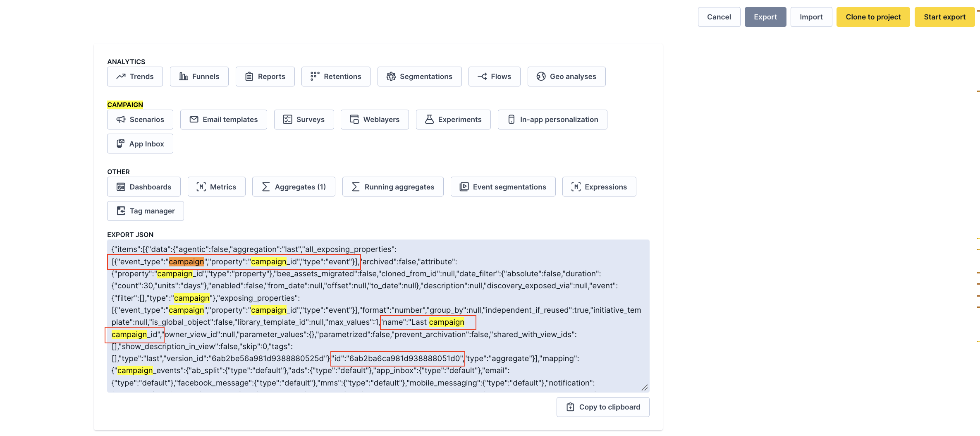The height and width of the screenshot is (436, 980).
Task: Select the Tag manager label
Action: [x=152, y=211]
